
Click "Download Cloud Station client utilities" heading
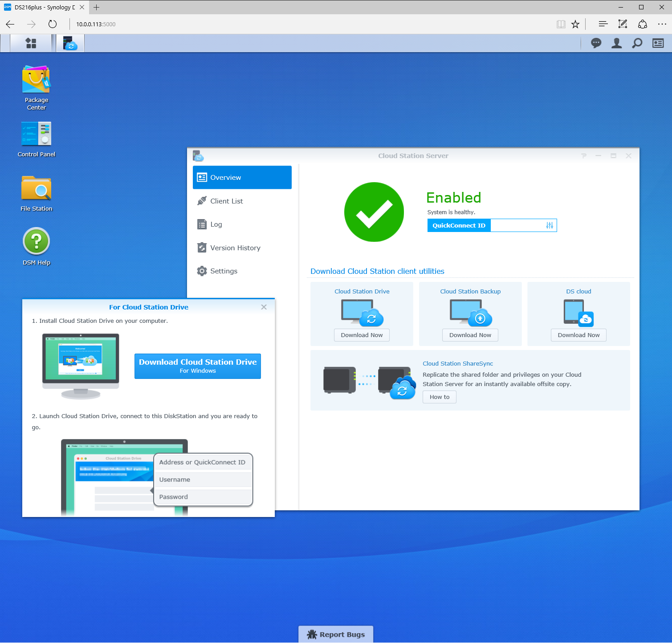[x=377, y=271]
